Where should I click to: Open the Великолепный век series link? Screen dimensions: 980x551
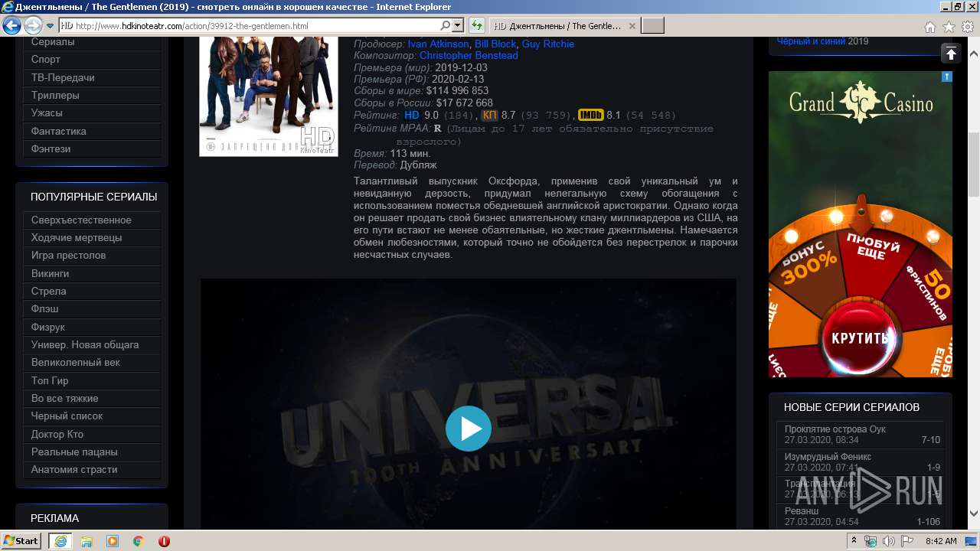pos(92,362)
